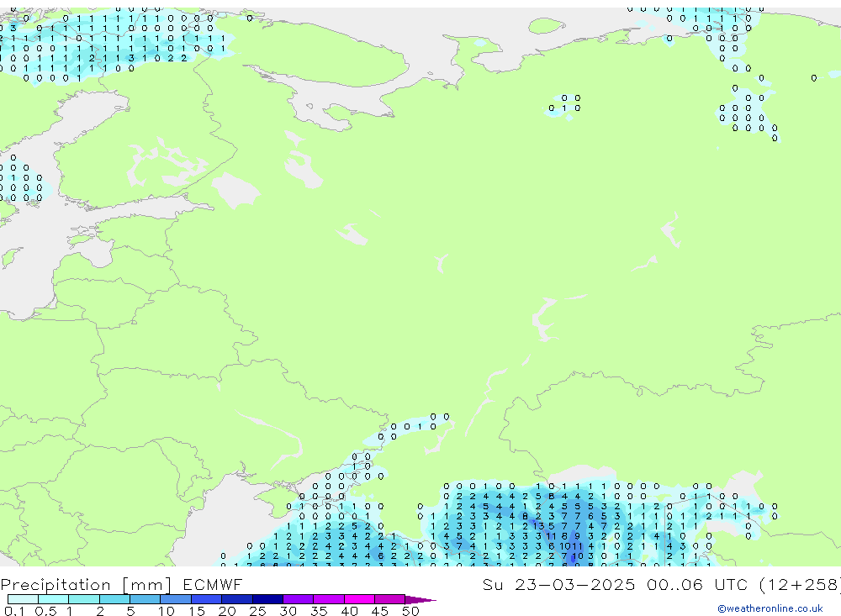Screen dimensions: 841x616
Task: Click the 30–35 mm violet legend swatch
Action: pyautogui.click(x=299, y=599)
